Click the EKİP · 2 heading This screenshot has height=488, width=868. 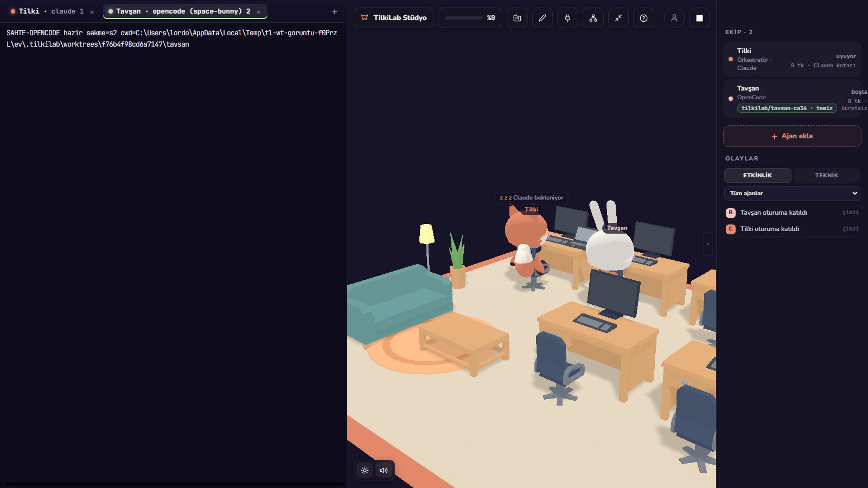(739, 32)
